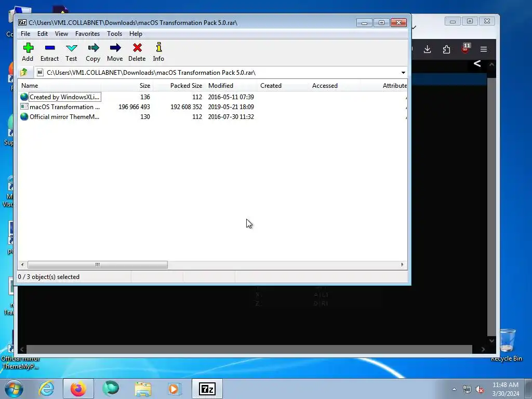Viewport: 532px width, 399px height.
Task: Open the Help menu
Action: point(136,34)
